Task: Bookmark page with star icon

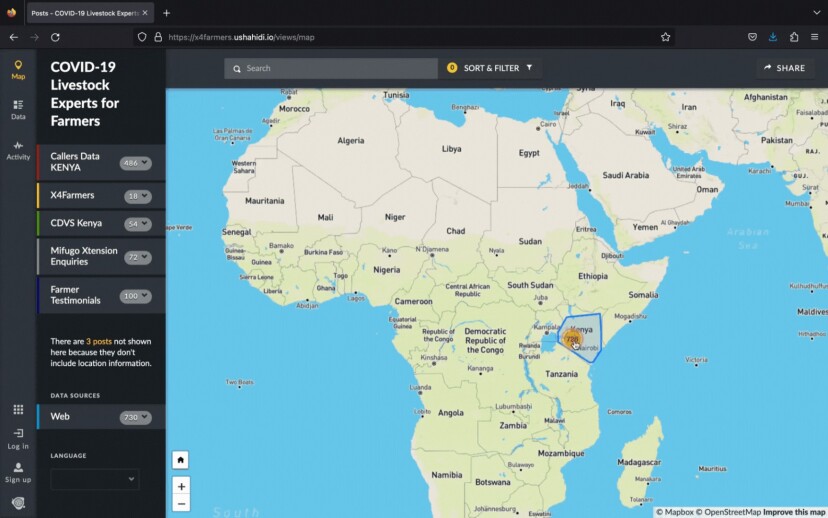Action: coord(665,37)
